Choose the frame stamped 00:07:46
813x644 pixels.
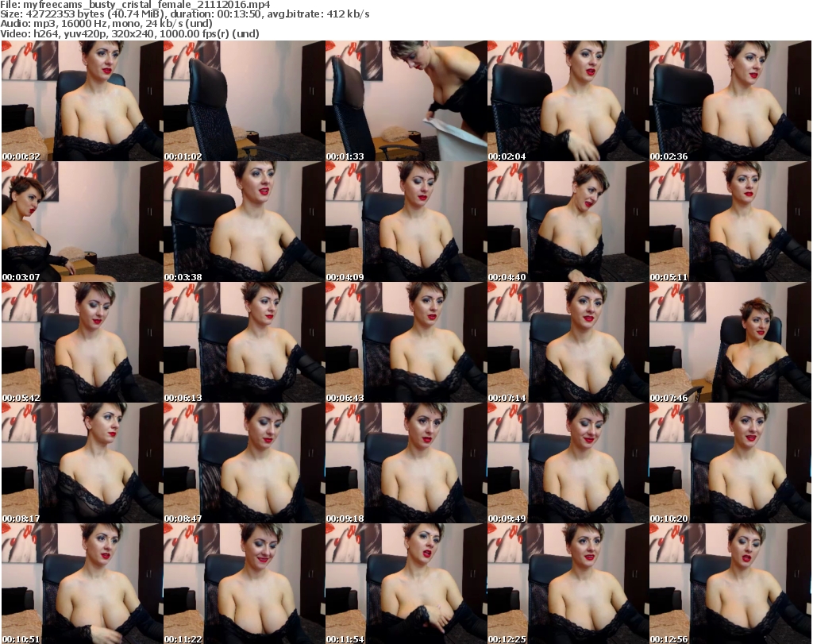[730, 342]
